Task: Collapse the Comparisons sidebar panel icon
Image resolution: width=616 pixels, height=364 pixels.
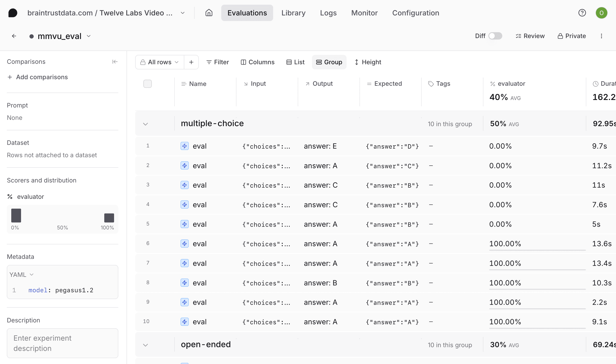Action: [115, 62]
